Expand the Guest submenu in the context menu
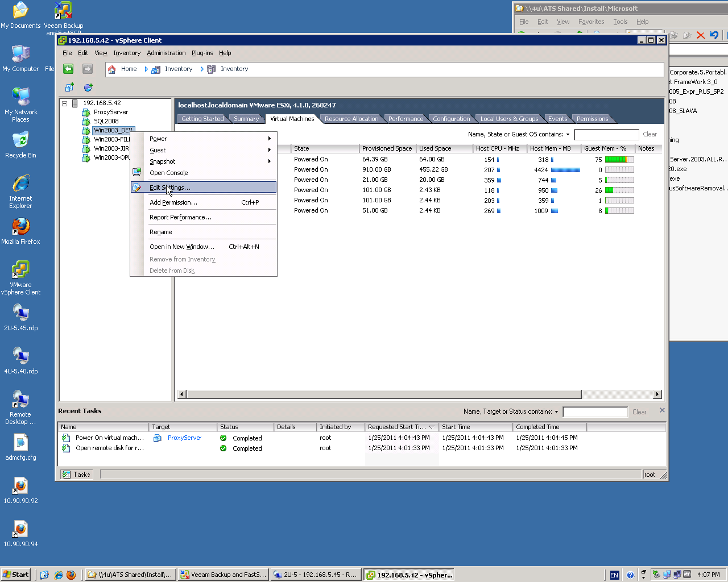The width and height of the screenshot is (728, 582). click(x=204, y=150)
